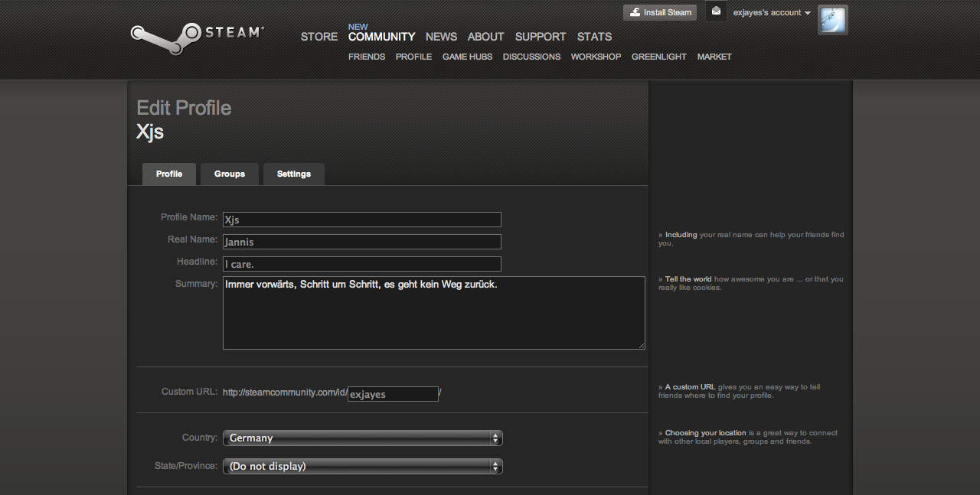Viewport: 980px width, 495px height.
Task: Go to the NEWS section
Action: point(441,37)
